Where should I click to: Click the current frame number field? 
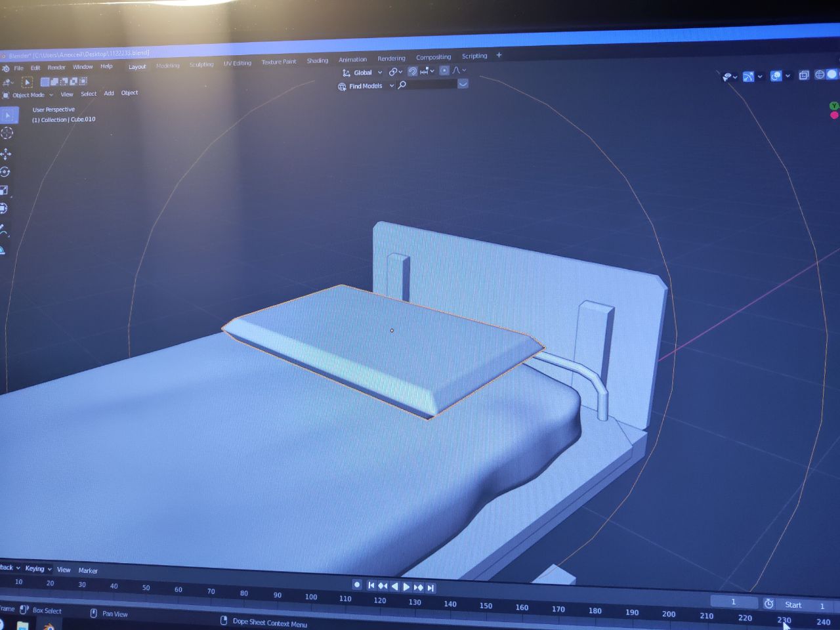(x=734, y=601)
